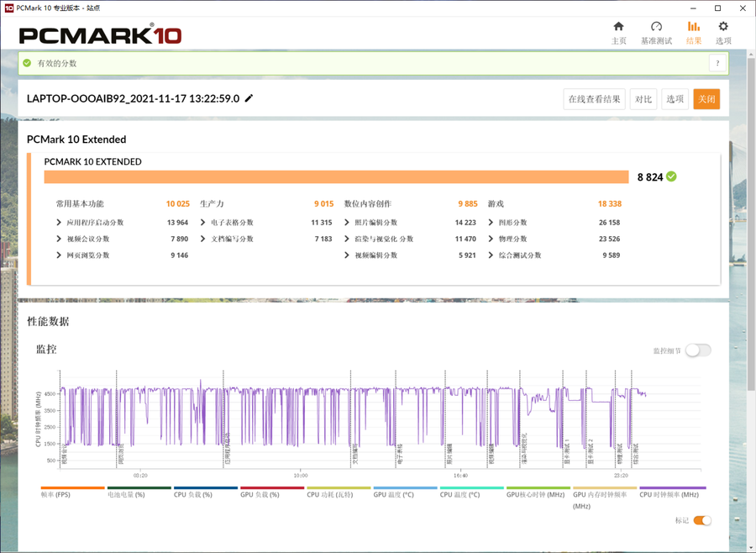
Task: Click the vertical scrollbar on the right
Action: click(751, 222)
